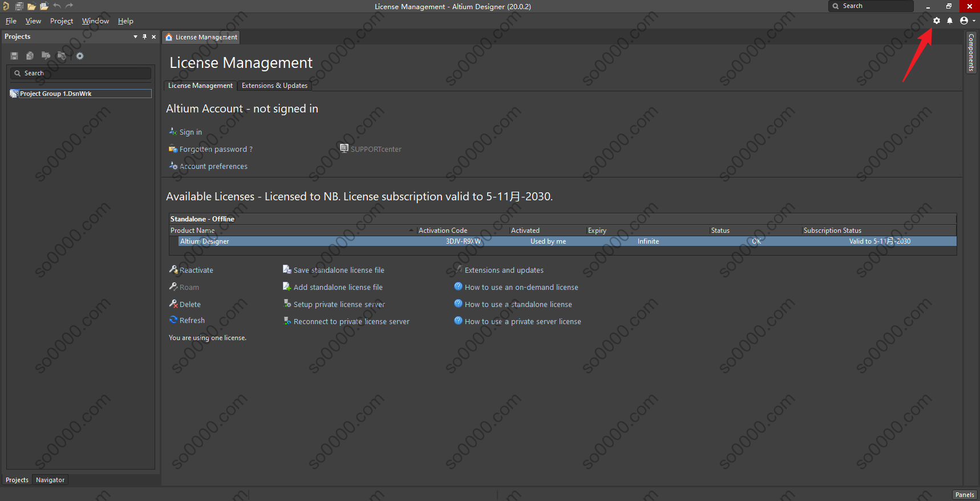
Task: Open the Panels button menu at bottom right
Action: [x=965, y=495]
